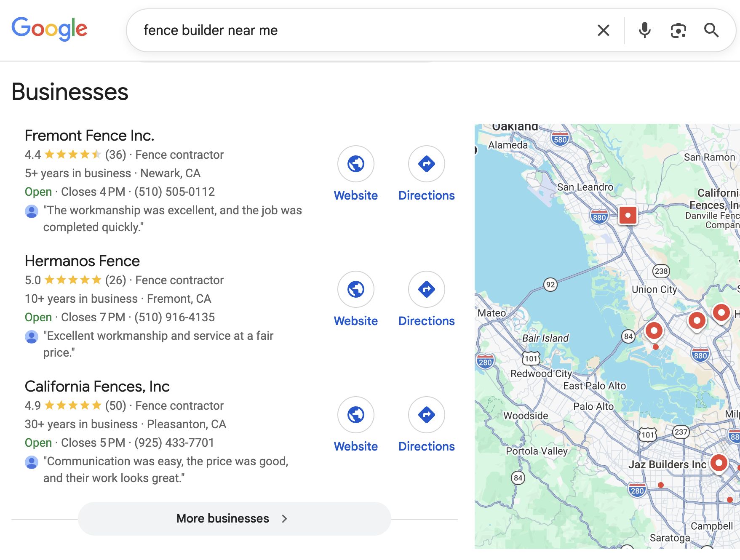Select the map pin near Jaz Builders Inc
The width and height of the screenshot is (740, 560).
click(718, 463)
